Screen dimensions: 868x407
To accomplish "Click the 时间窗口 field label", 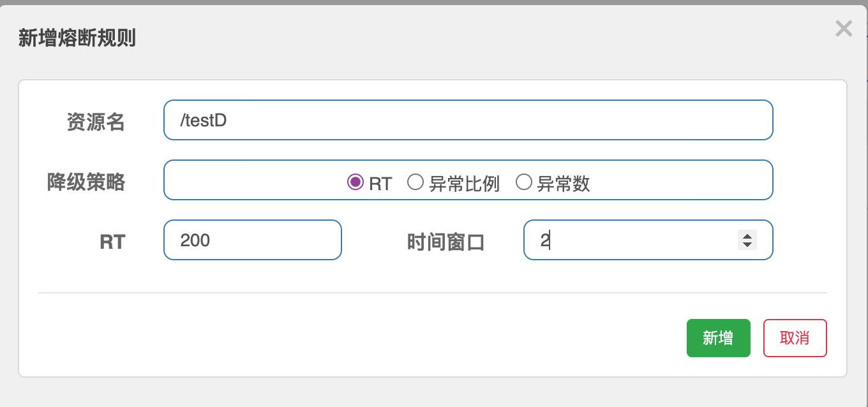I will (x=446, y=242).
